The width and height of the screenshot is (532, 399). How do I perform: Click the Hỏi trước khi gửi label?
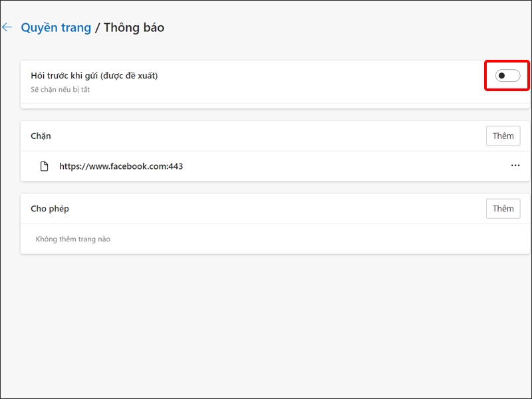(66, 76)
